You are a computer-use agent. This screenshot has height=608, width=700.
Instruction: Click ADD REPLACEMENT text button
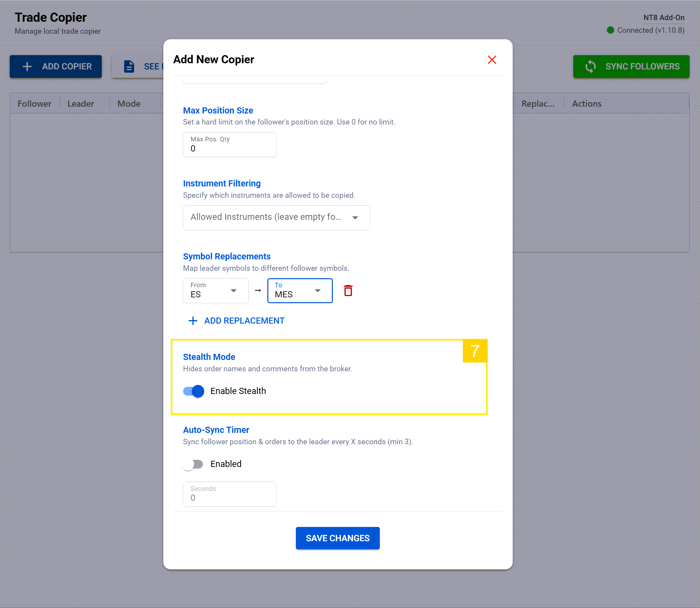point(244,321)
